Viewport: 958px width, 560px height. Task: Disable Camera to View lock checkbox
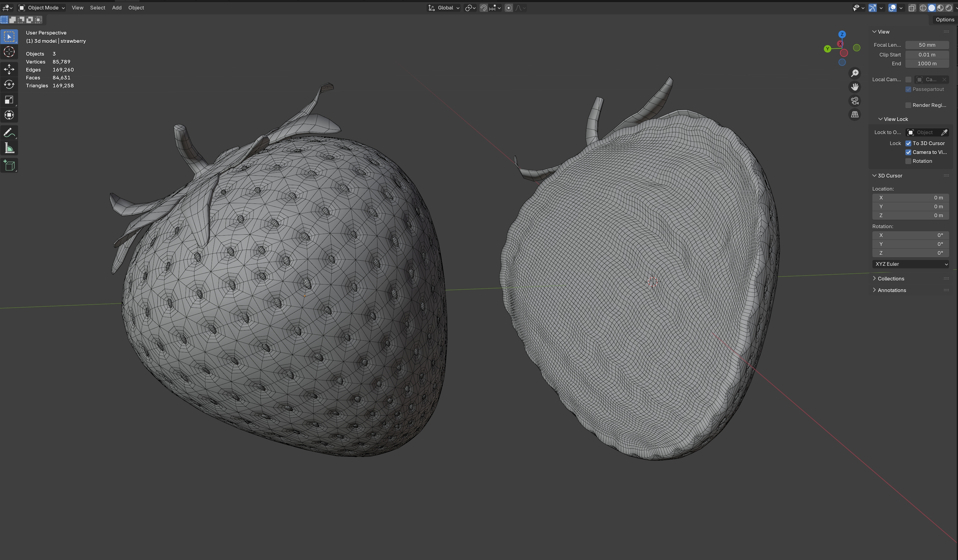coord(908,152)
